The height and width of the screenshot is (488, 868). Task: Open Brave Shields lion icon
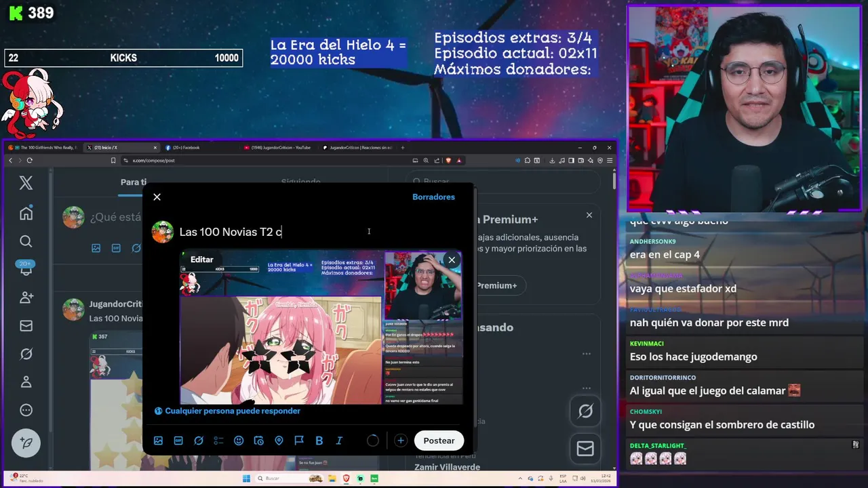(448, 161)
